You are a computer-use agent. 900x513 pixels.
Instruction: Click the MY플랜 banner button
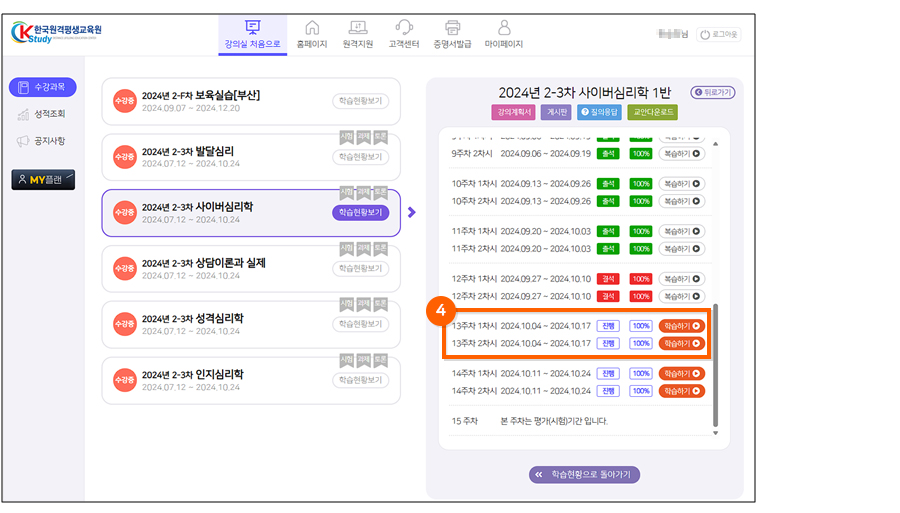(42, 180)
